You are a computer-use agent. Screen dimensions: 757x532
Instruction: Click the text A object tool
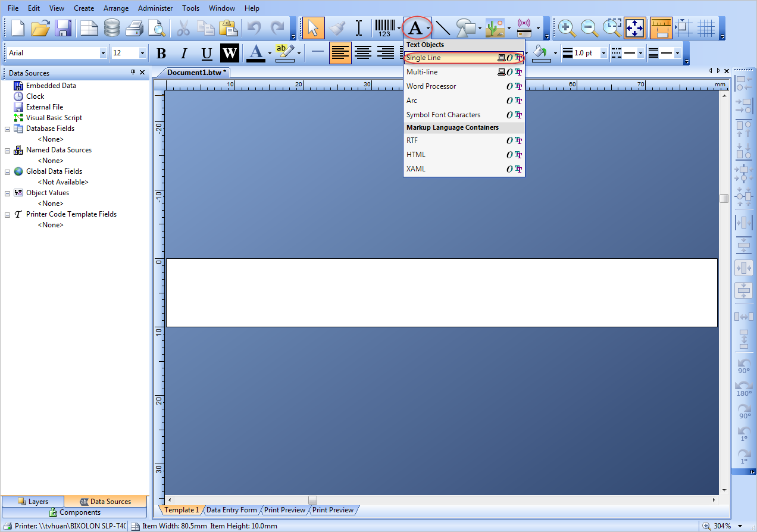click(x=414, y=28)
